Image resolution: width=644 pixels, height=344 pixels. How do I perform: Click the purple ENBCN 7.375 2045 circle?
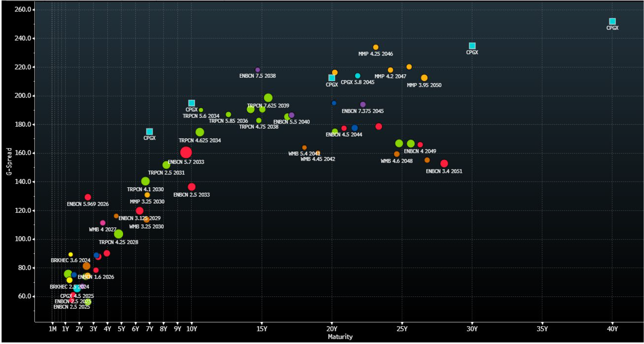point(362,103)
